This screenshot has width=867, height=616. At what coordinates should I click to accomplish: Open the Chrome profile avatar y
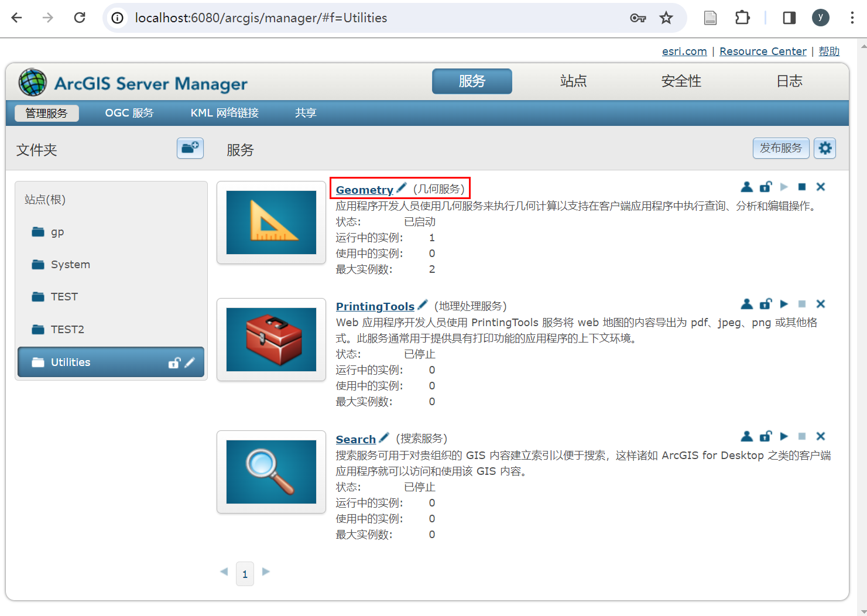[x=821, y=18]
